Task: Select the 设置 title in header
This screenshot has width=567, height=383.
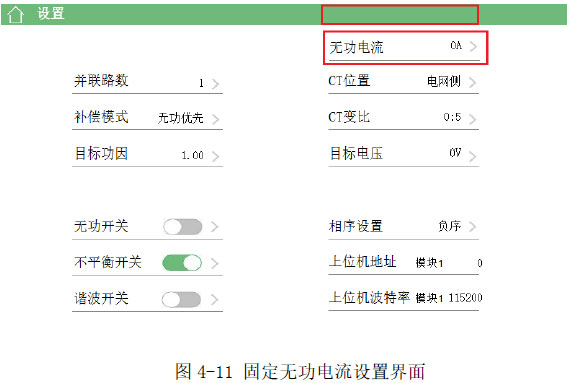Action: point(51,14)
